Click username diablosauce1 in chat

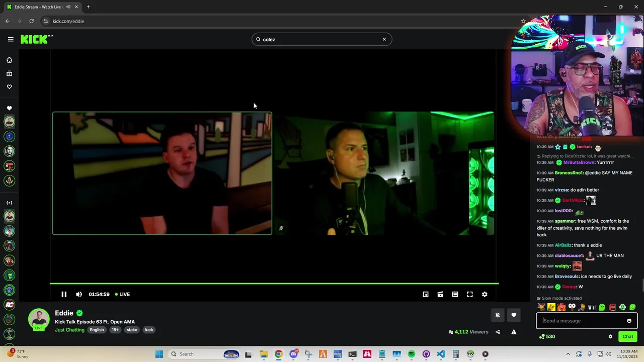pyautogui.click(x=569, y=255)
